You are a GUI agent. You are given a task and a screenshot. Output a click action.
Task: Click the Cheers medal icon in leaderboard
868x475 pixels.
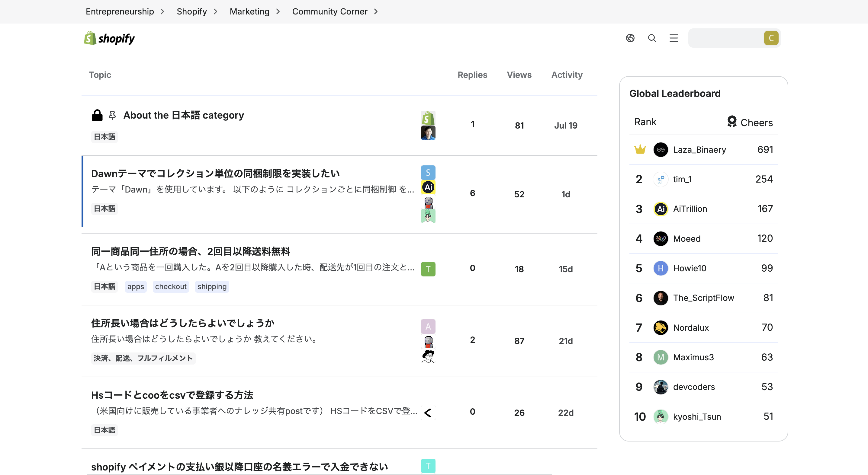tap(731, 122)
